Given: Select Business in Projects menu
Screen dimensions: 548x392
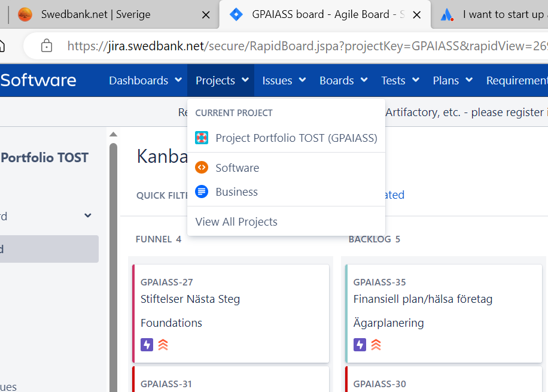Looking at the screenshot, I should click(286, 192).
